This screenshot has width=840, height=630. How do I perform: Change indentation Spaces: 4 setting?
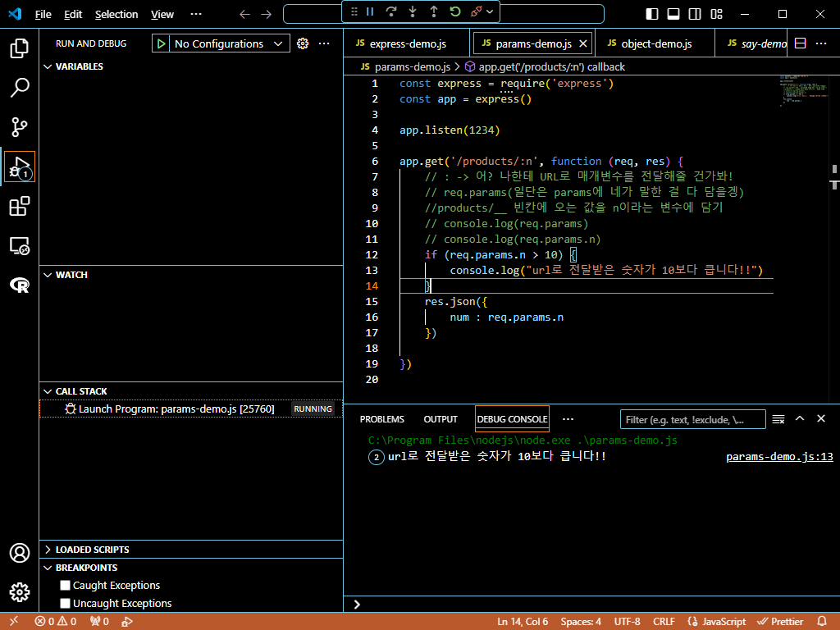[x=581, y=622]
